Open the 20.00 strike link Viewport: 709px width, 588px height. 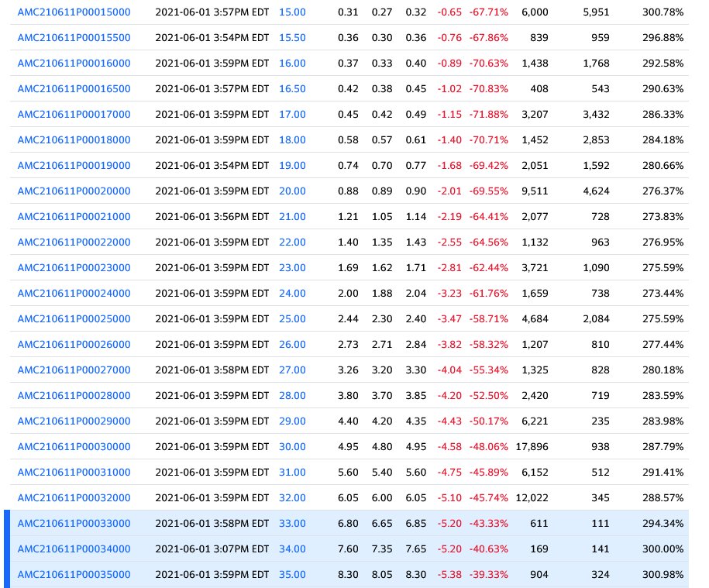(x=292, y=191)
